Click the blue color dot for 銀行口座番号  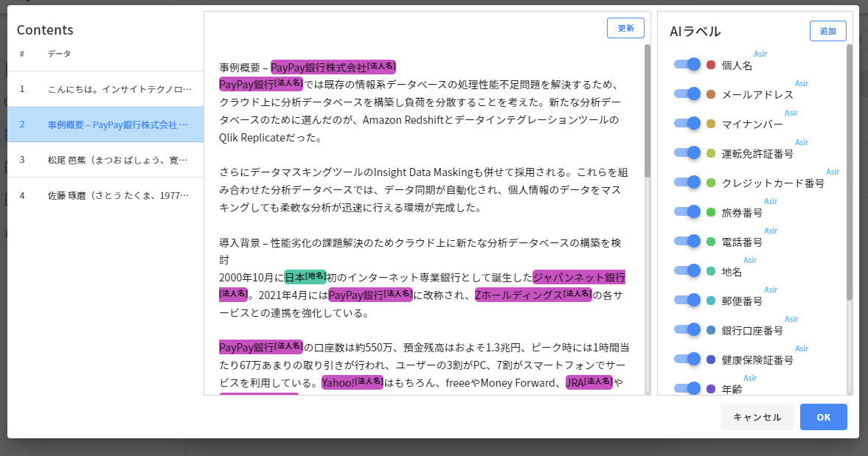(x=712, y=330)
